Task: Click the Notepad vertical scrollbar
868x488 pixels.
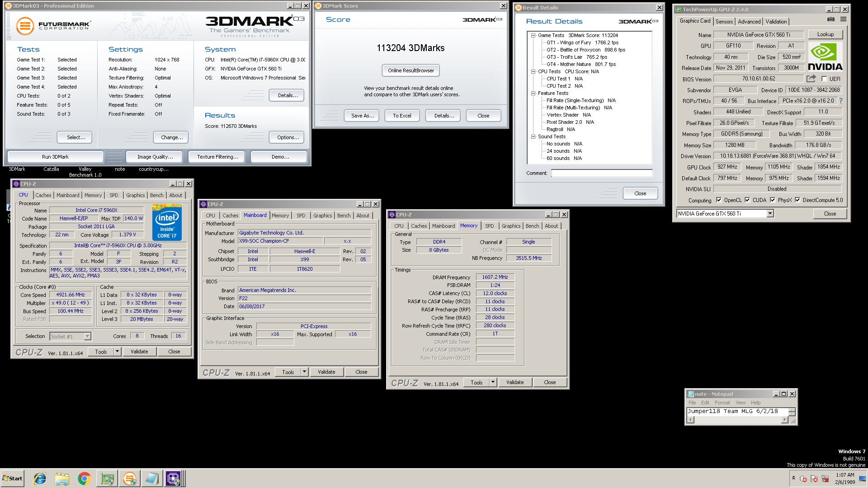Action: click(x=792, y=412)
